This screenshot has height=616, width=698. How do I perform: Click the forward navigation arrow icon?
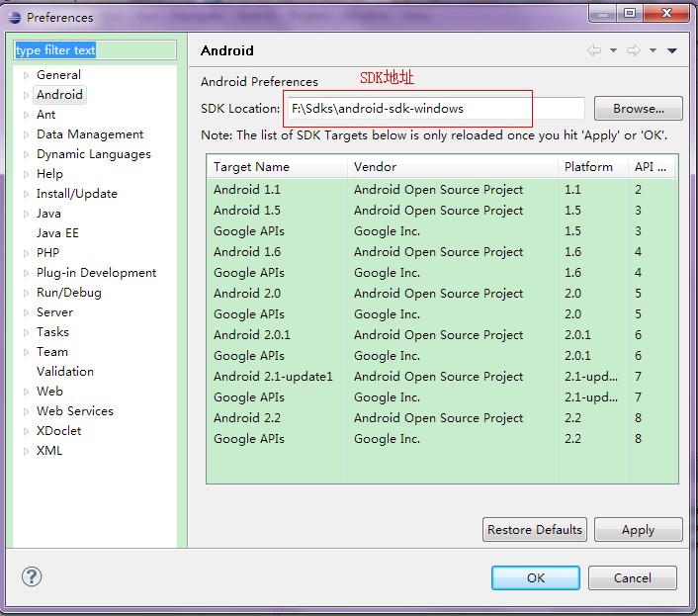point(634,50)
